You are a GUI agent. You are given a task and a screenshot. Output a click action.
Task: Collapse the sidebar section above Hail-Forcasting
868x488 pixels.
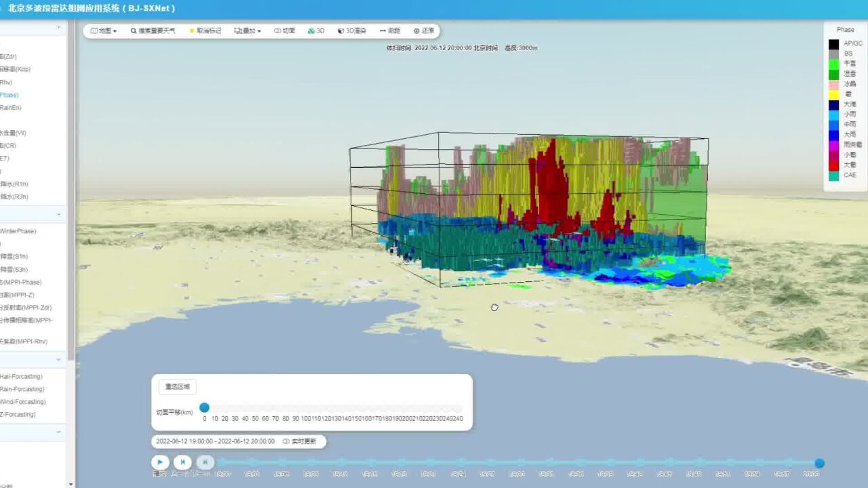(59, 359)
